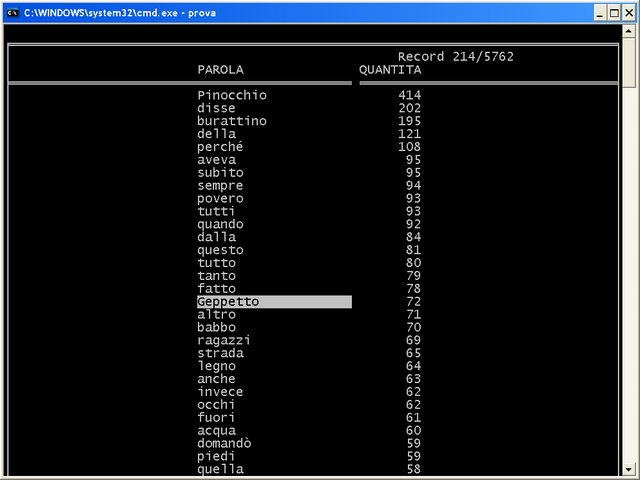Click the quantity 414 for Pinocchio

409,95
